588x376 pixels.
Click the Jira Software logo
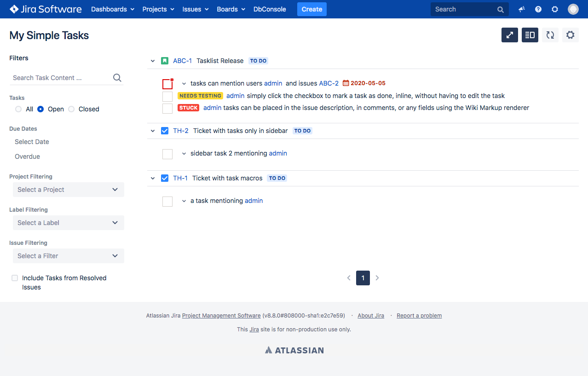pyautogui.click(x=46, y=9)
